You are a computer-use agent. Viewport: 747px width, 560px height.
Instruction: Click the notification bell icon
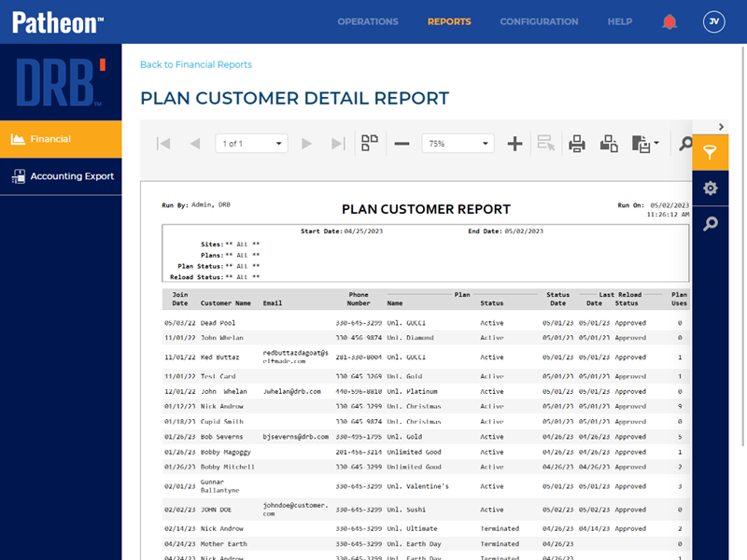tap(669, 22)
